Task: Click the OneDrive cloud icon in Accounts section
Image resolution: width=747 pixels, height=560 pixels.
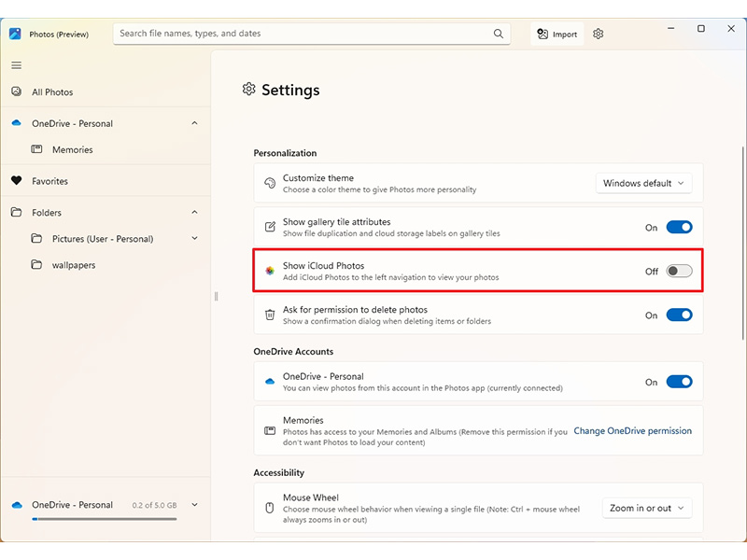Action: click(x=270, y=381)
